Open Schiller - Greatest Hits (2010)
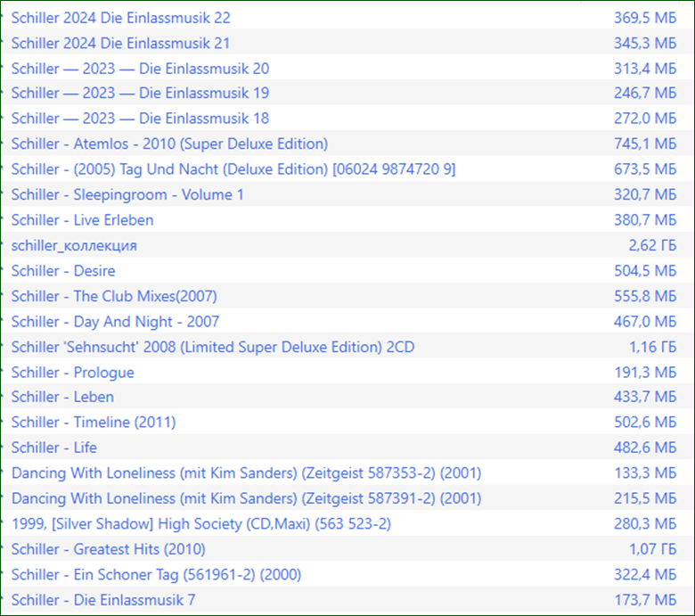The height and width of the screenshot is (616, 695). [109, 549]
